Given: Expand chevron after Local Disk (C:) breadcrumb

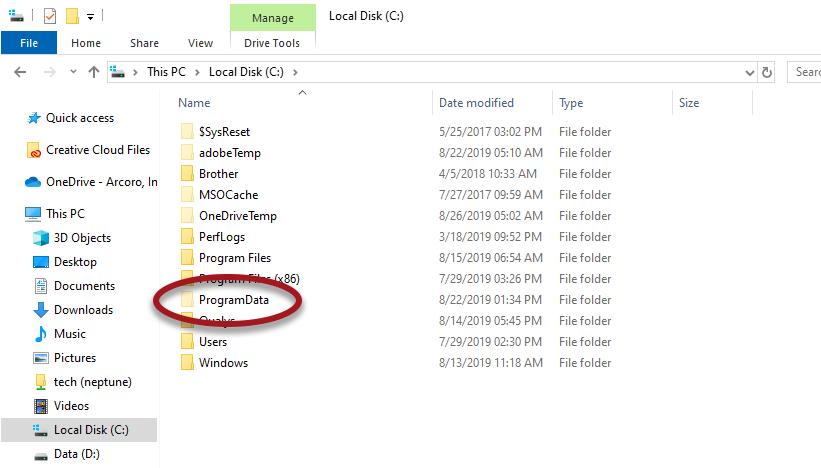Looking at the screenshot, I should click(295, 72).
